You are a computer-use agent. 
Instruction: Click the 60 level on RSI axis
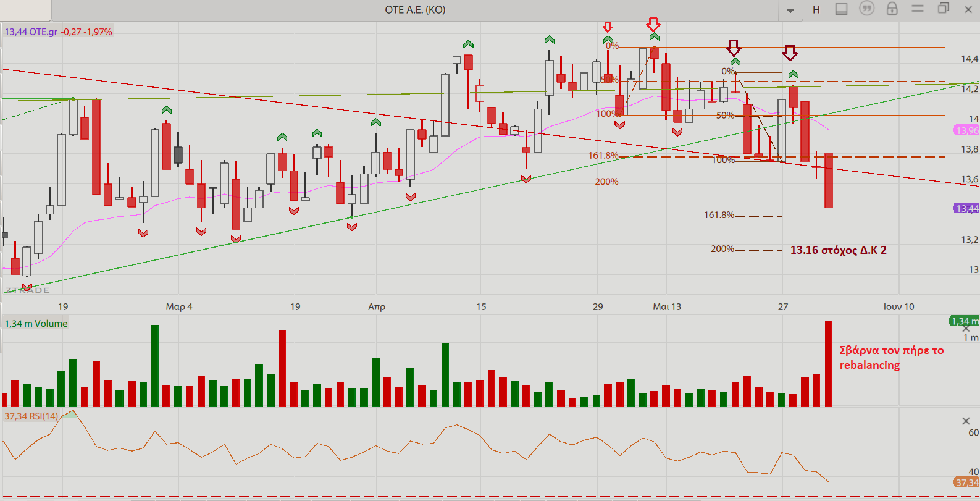973,432
